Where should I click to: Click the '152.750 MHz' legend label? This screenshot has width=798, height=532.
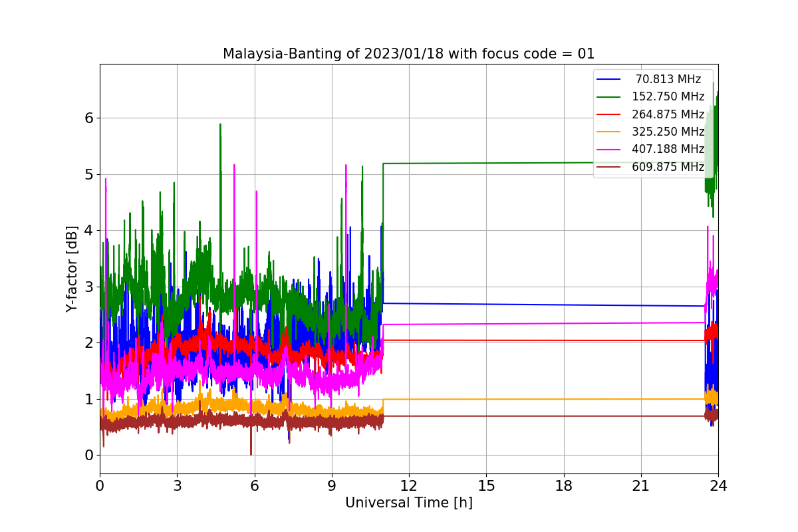[x=668, y=96]
